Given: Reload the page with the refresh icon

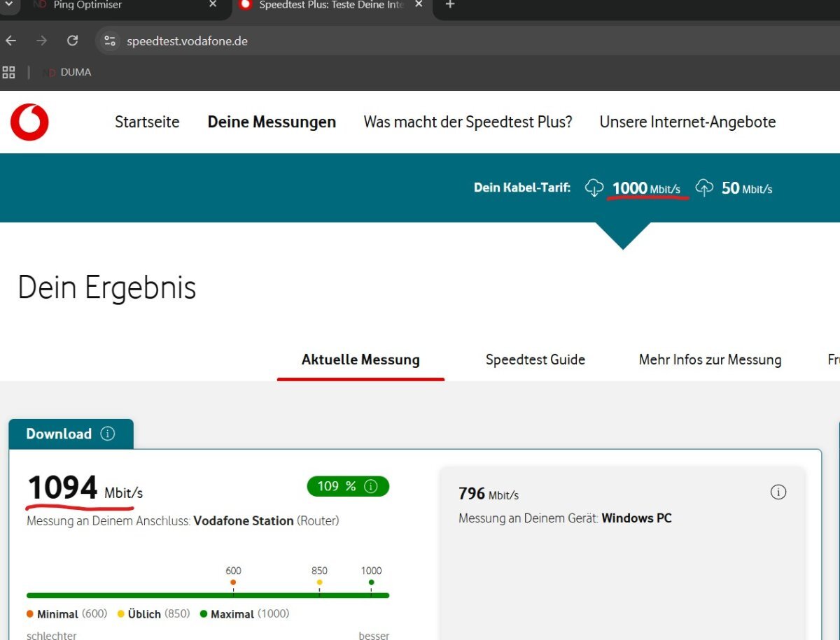Looking at the screenshot, I should pyautogui.click(x=72, y=41).
